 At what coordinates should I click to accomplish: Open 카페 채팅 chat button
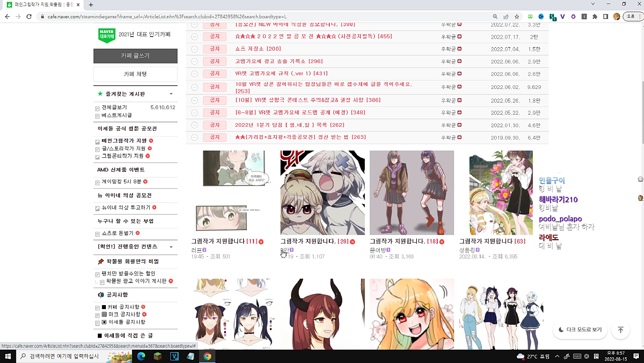pos(135,74)
